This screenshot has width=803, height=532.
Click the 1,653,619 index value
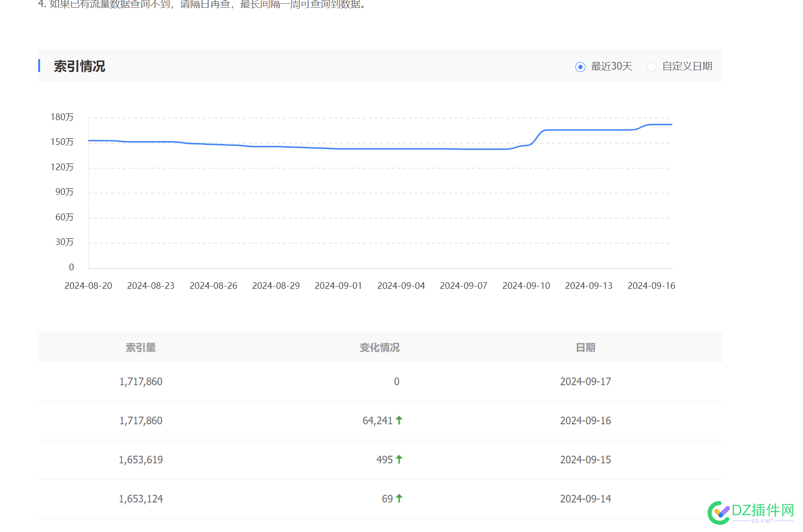click(141, 460)
